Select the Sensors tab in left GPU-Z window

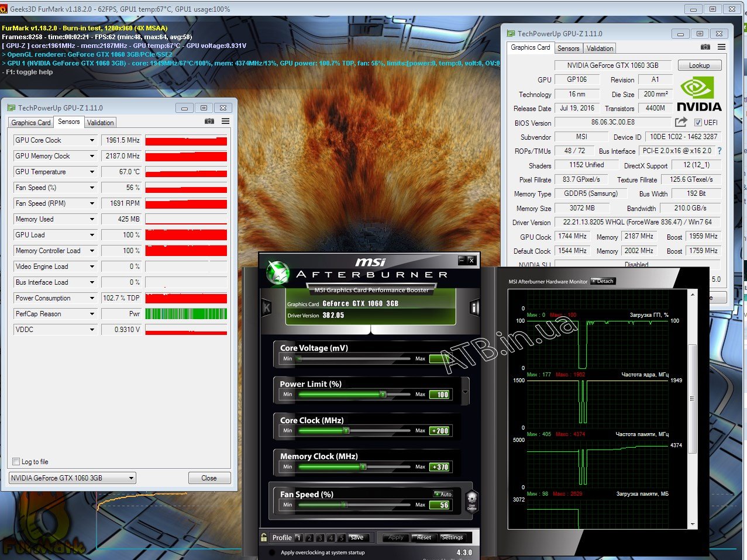point(68,122)
